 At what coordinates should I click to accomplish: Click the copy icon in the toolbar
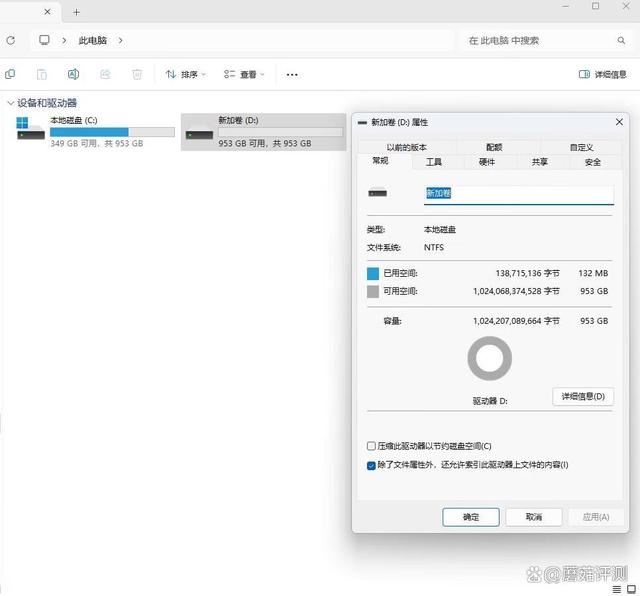point(11,74)
